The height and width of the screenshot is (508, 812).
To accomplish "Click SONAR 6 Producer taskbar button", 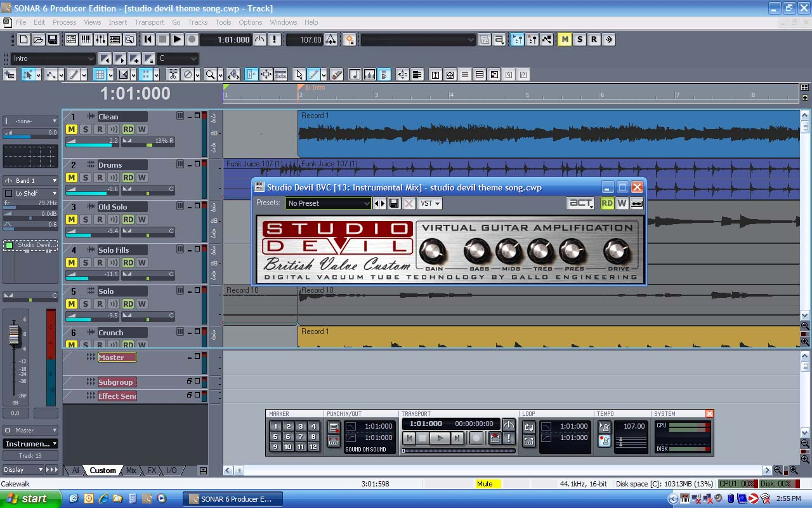I will 232,499.
